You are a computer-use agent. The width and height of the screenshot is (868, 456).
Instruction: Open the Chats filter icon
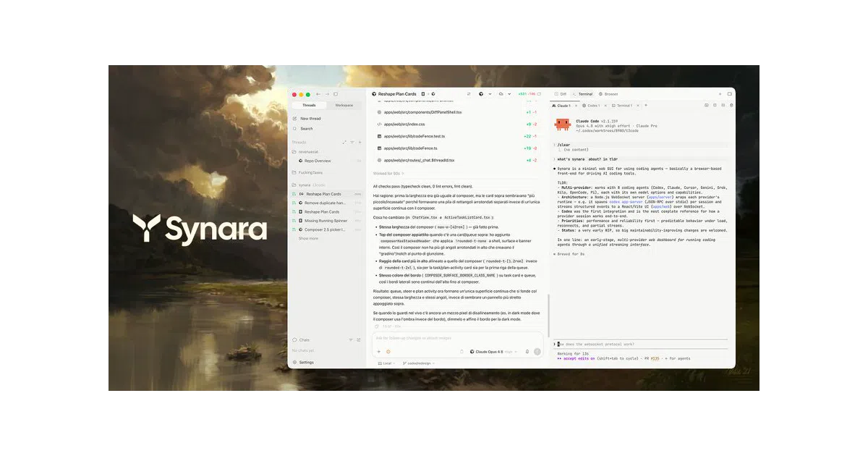351,339
